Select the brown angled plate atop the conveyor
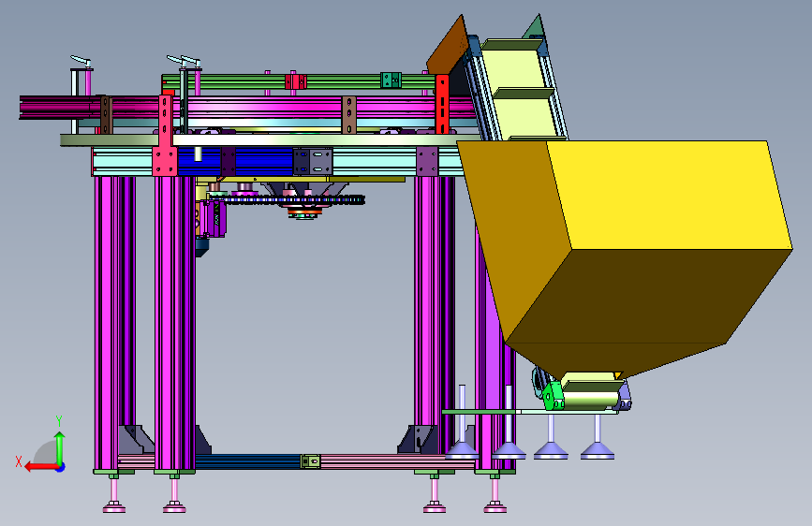Viewport: 812px width, 526px height. pyautogui.click(x=448, y=45)
